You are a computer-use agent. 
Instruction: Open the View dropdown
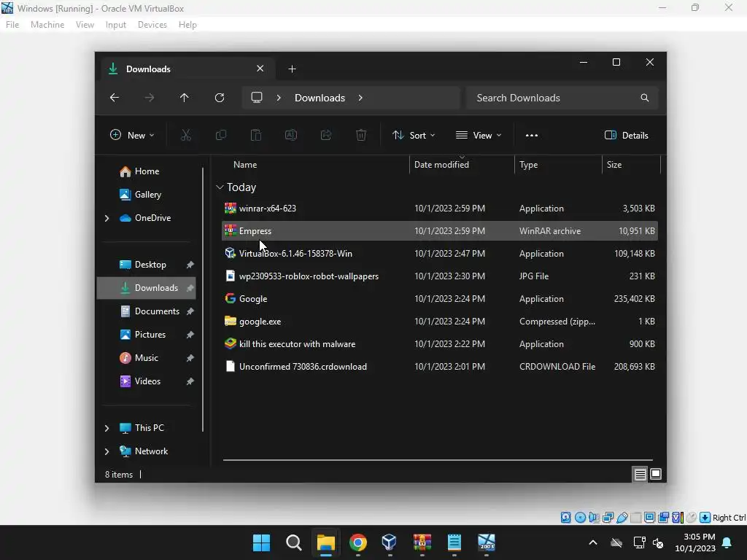click(479, 135)
